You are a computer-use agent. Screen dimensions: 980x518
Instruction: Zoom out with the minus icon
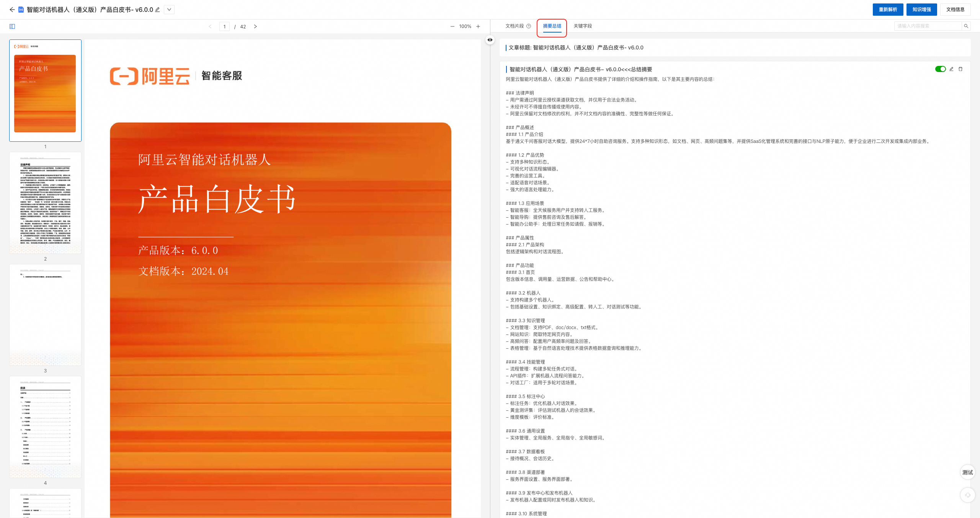[x=452, y=26]
